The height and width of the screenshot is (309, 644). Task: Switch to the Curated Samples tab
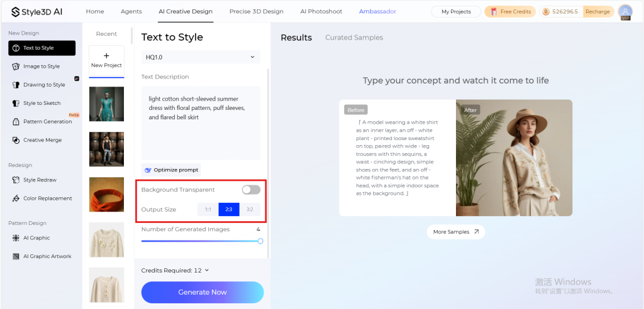click(x=354, y=37)
